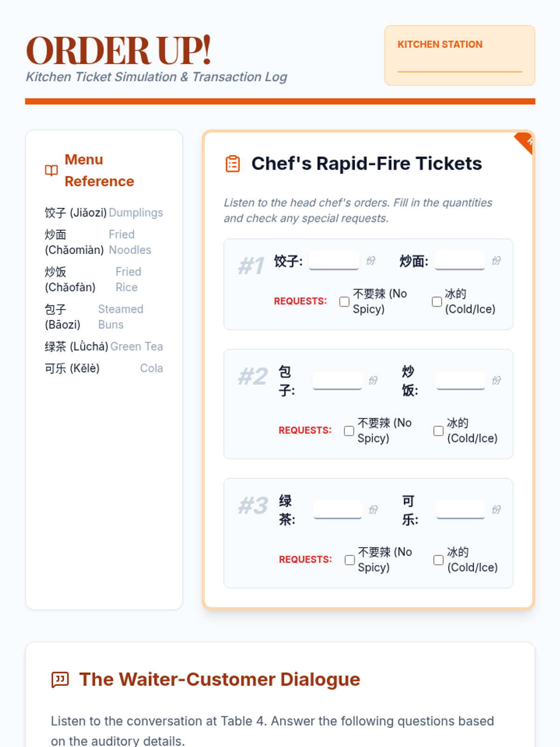
Task: Check No Spicy for ticket #3
Action: (350, 560)
